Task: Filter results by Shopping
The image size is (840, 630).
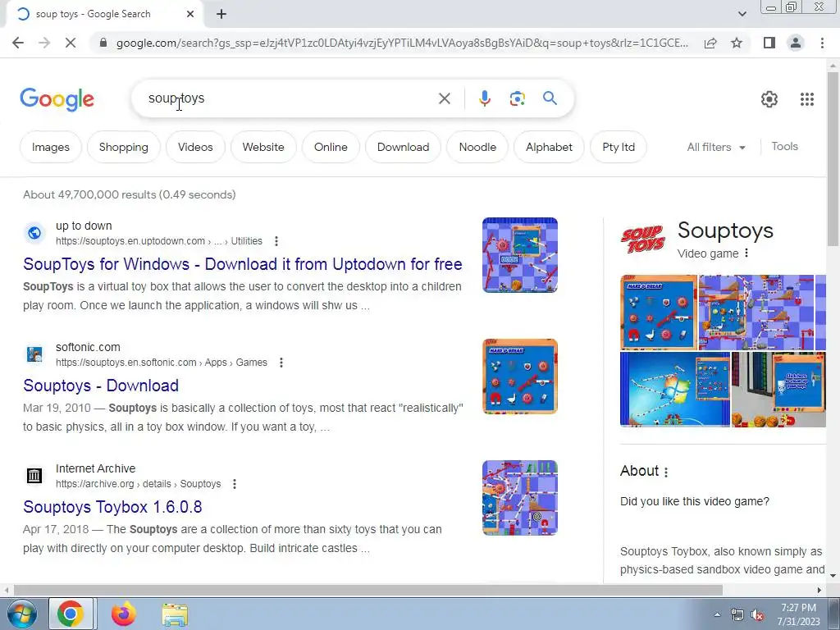Action: click(123, 148)
